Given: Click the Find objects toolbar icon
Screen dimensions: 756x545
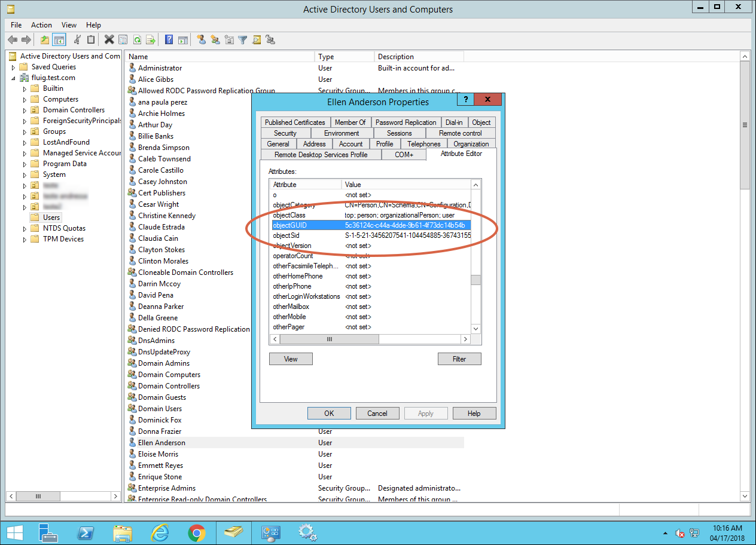Looking at the screenshot, I should (257, 40).
